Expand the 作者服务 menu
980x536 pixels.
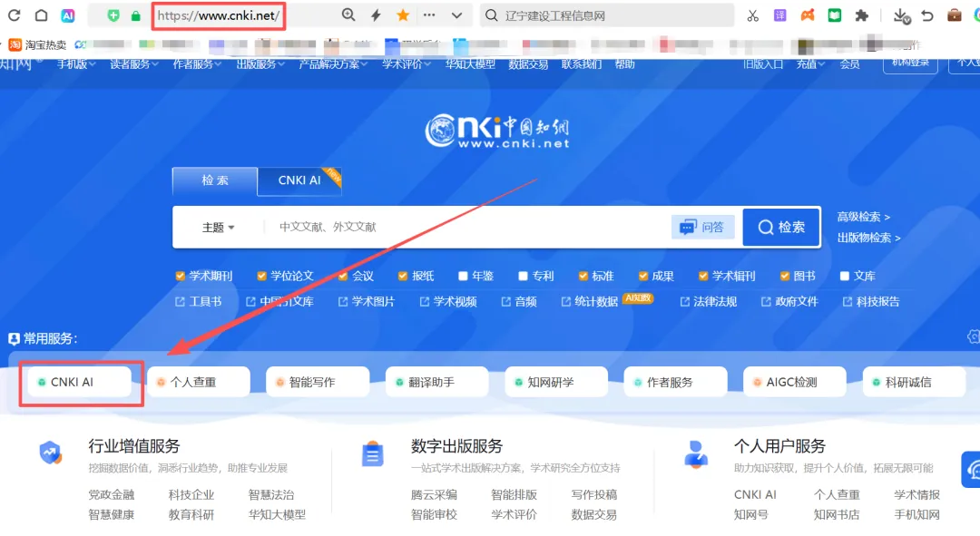pyautogui.click(x=198, y=63)
